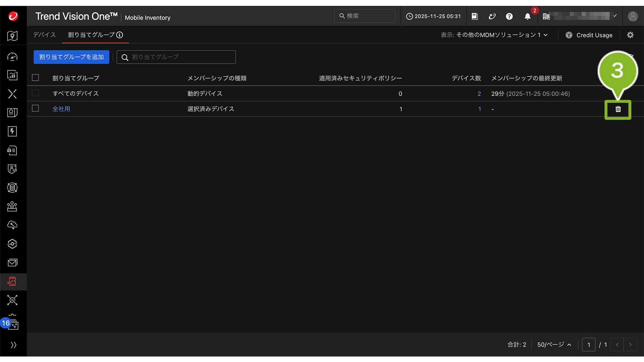
Task: Click 割り当てグループを追加 button
Action: pos(71,57)
